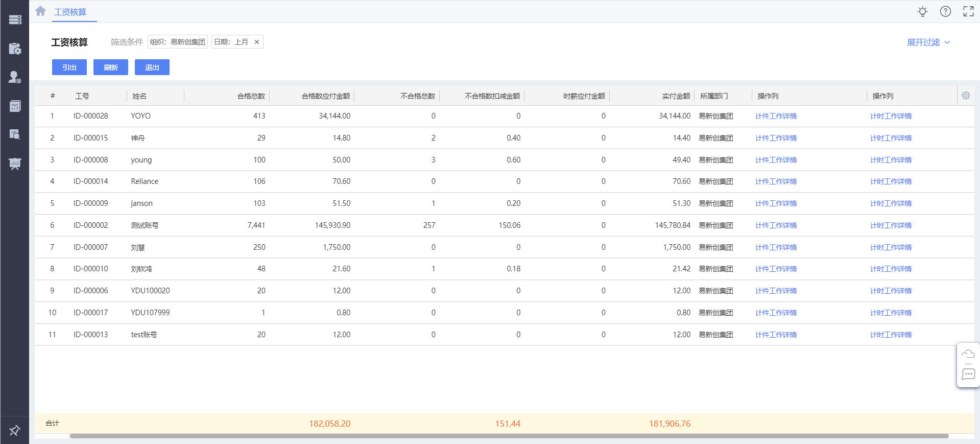Click the cloud icon in floating panel
The image size is (980, 444).
pyautogui.click(x=968, y=354)
